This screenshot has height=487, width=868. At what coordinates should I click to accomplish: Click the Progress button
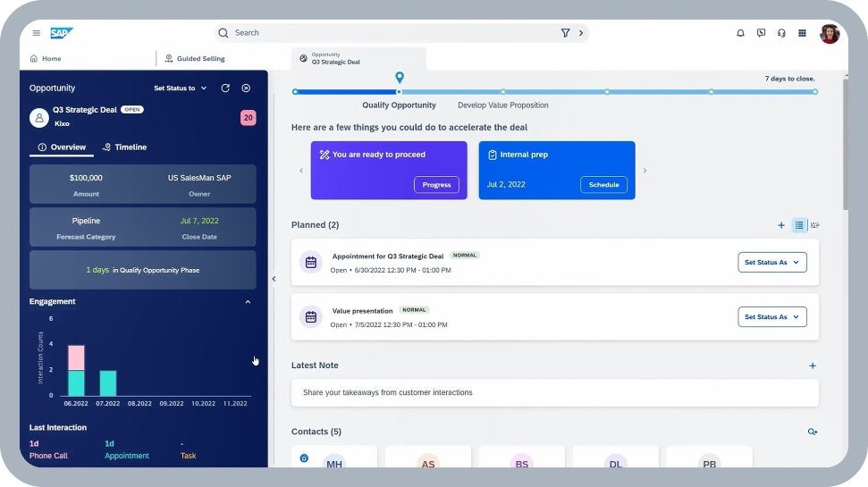[436, 185]
